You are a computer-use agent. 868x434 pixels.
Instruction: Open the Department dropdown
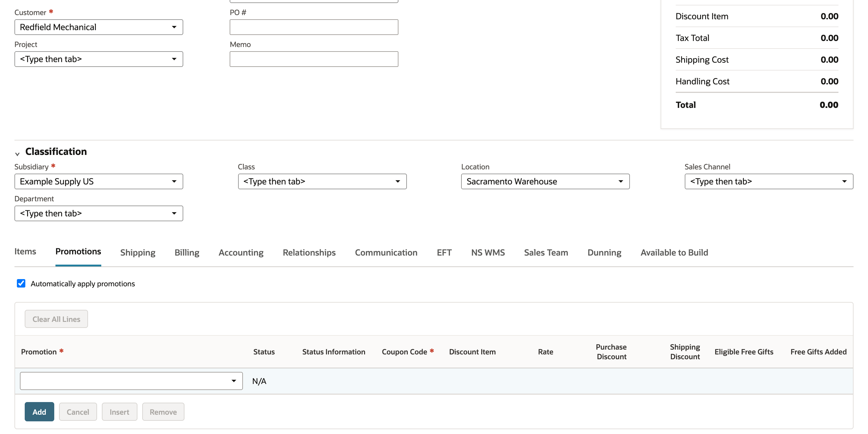[98, 213]
